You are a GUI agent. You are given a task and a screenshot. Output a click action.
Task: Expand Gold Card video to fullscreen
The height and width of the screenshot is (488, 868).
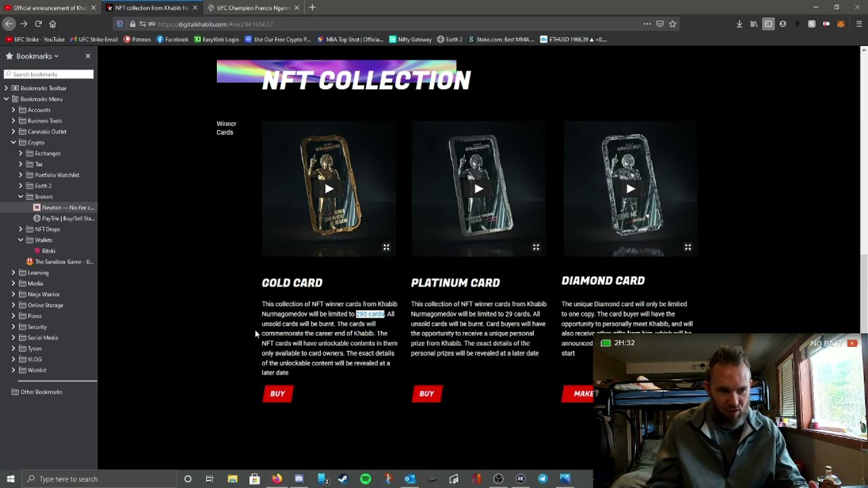point(387,247)
